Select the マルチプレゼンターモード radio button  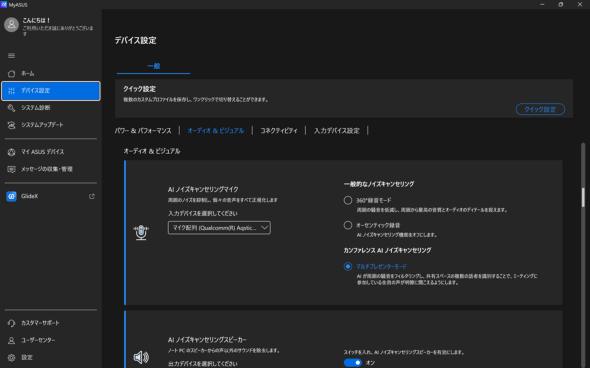point(348,266)
